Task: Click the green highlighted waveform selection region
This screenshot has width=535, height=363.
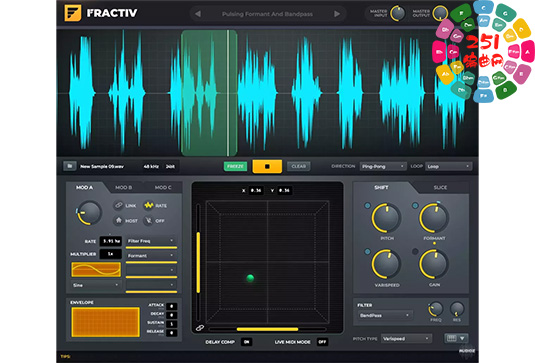Action: pos(209,93)
